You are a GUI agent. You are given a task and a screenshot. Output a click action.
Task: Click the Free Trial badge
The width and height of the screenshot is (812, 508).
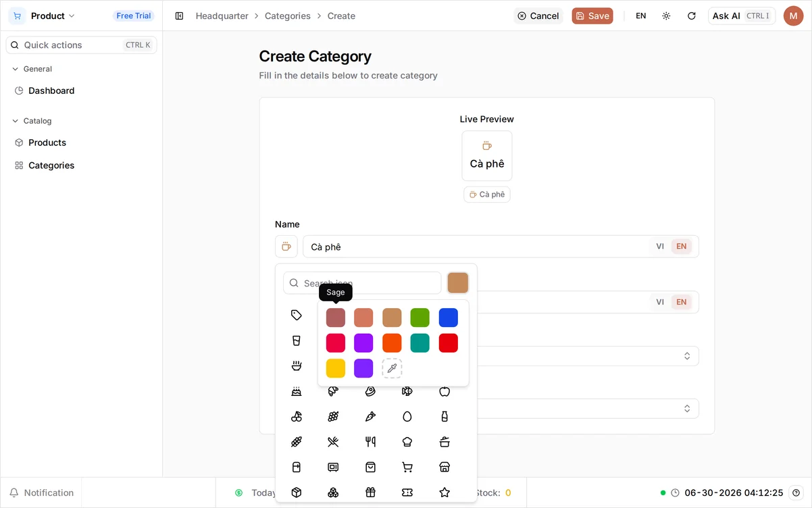click(134, 16)
